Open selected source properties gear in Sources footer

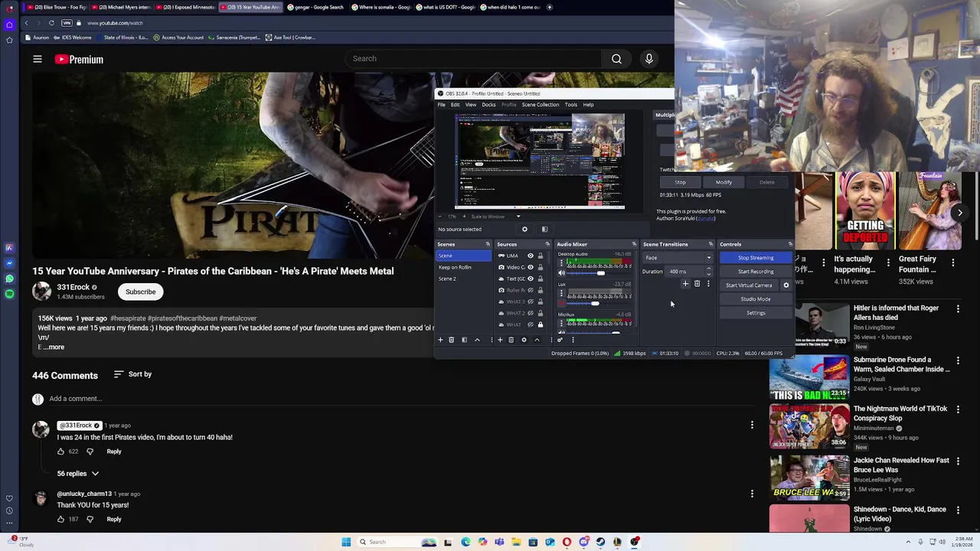[524, 340]
